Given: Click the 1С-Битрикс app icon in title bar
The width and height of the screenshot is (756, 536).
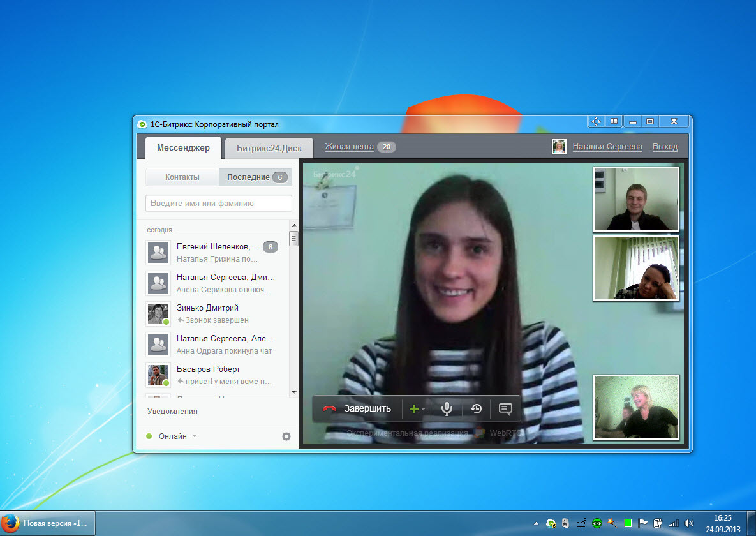Looking at the screenshot, I should click(x=142, y=124).
